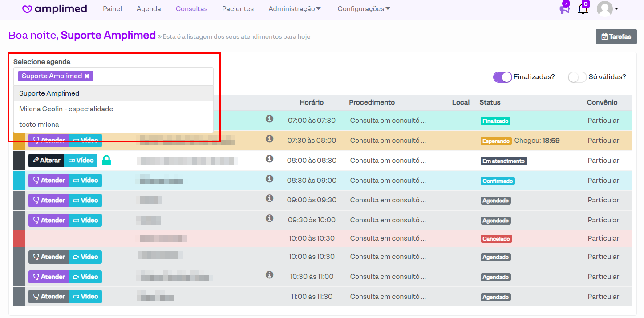Open the Pacientes menu item

[x=238, y=9]
